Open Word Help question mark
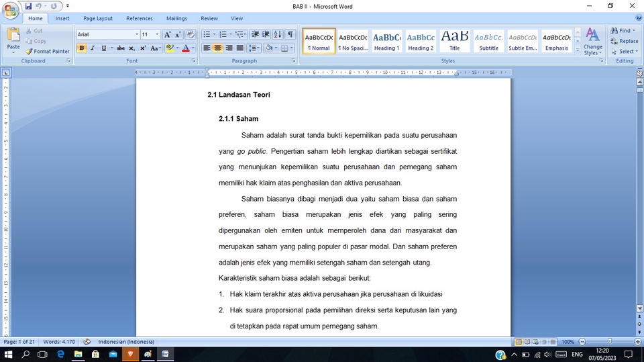Viewport: 644px width, 362px height. 639,18
